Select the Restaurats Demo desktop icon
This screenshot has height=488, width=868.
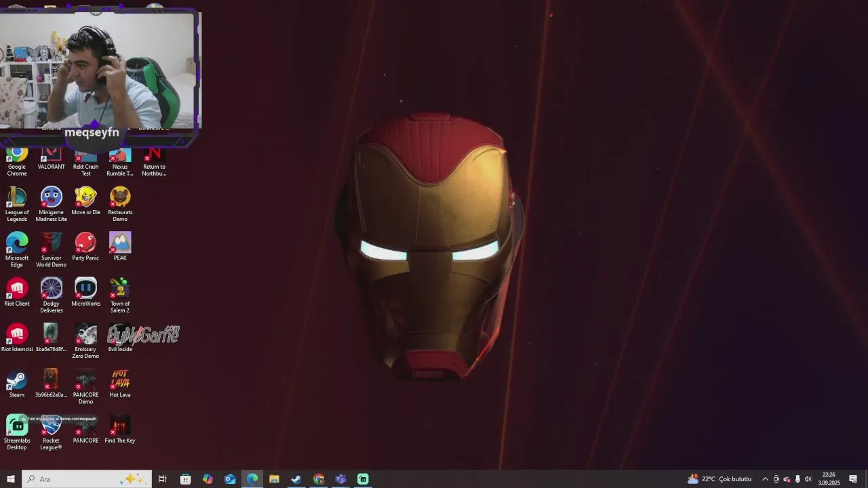tap(120, 205)
